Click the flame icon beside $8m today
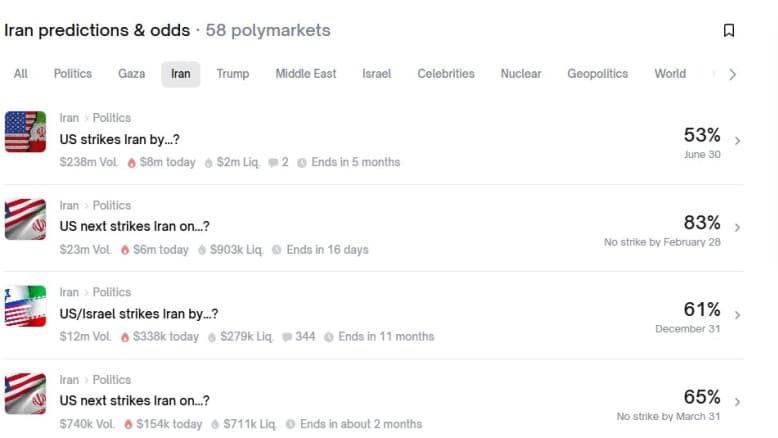 click(130, 162)
